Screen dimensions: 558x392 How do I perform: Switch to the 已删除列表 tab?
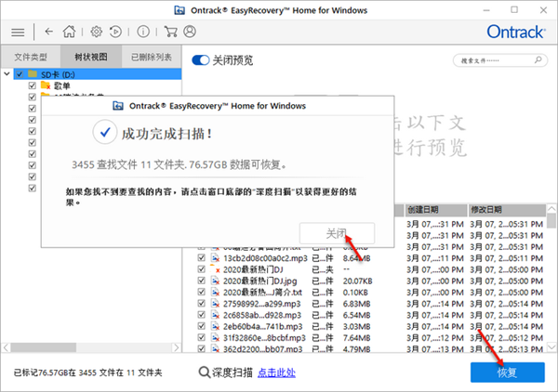click(152, 57)
